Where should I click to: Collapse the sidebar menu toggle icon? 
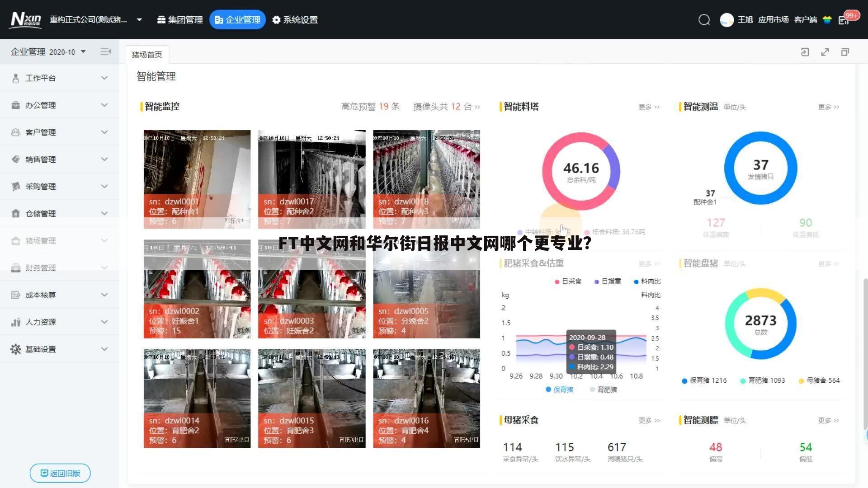coord(106,52)
